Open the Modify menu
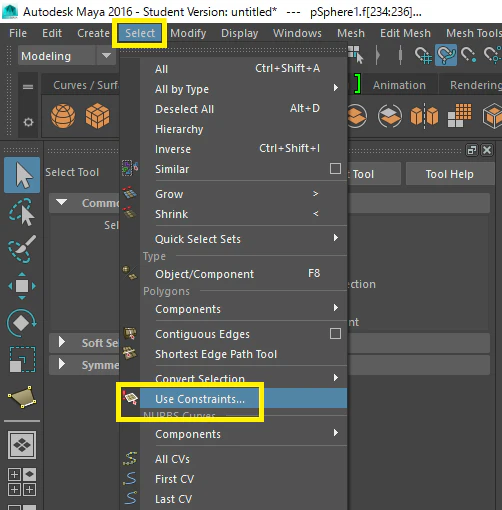 (x=188, y=33)
